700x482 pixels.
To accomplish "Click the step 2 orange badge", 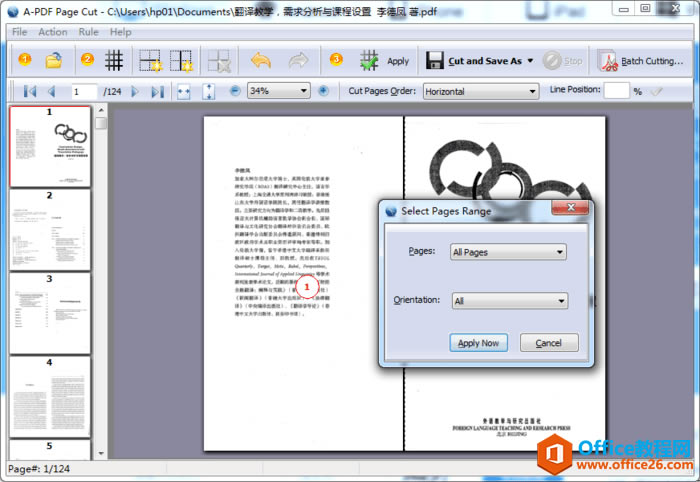I will tap(88, 59).
